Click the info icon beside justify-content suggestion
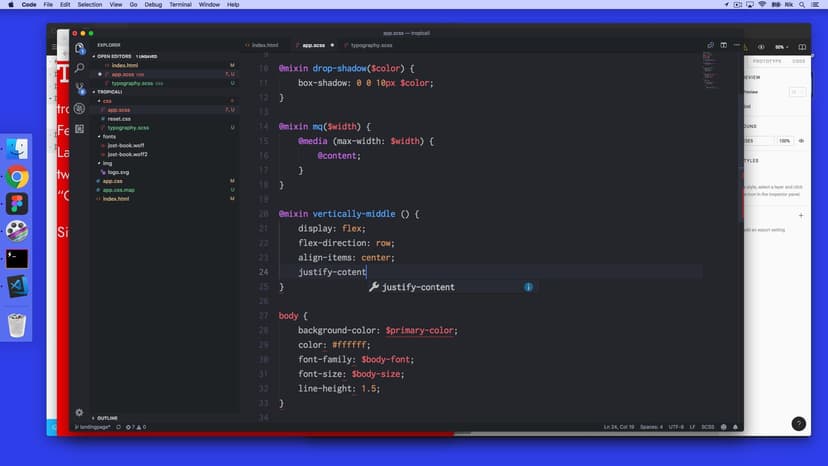This screenshot has width=828, height=466. pos(528,287)
